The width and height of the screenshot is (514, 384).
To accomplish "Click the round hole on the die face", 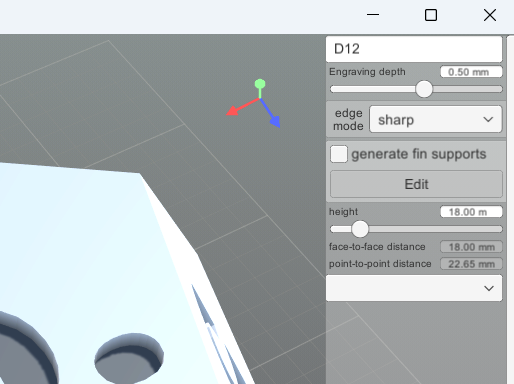I will tap(129, 358).
